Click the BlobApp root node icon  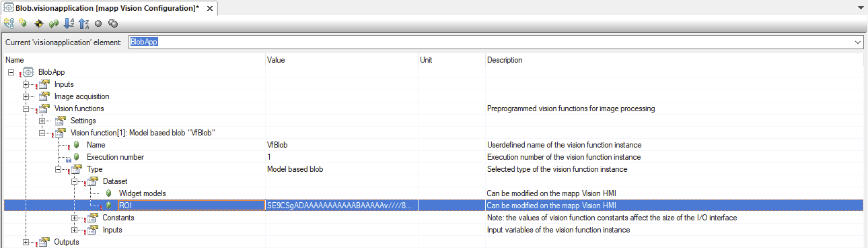coord(28,72)
